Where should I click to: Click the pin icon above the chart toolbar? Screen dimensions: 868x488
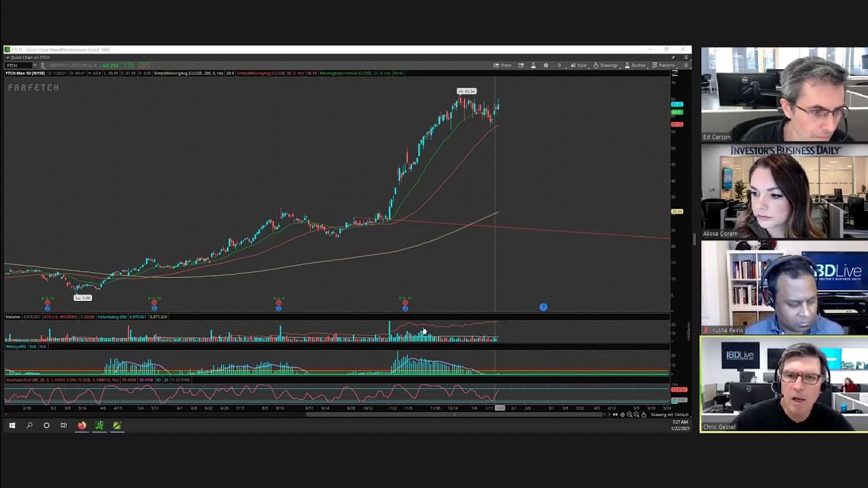click(x=673, y=58)
